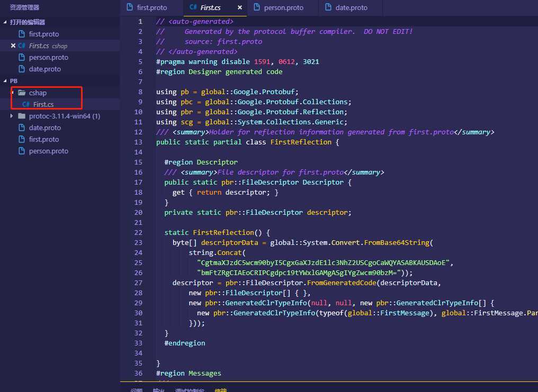This screenshot has width=538, height=392.
Task: Click the 资源管理器 sidebar title
Action: (24, 7)
